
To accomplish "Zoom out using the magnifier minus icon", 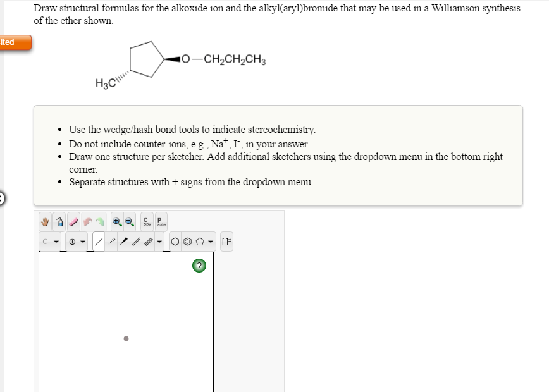I will (128, 222).
